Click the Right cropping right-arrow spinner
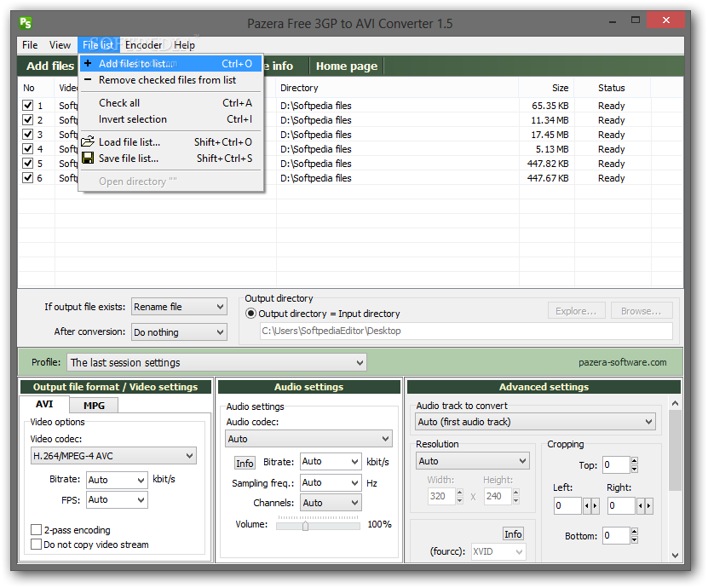Viewport: 708px width, 588px height. tap(648, 506)
